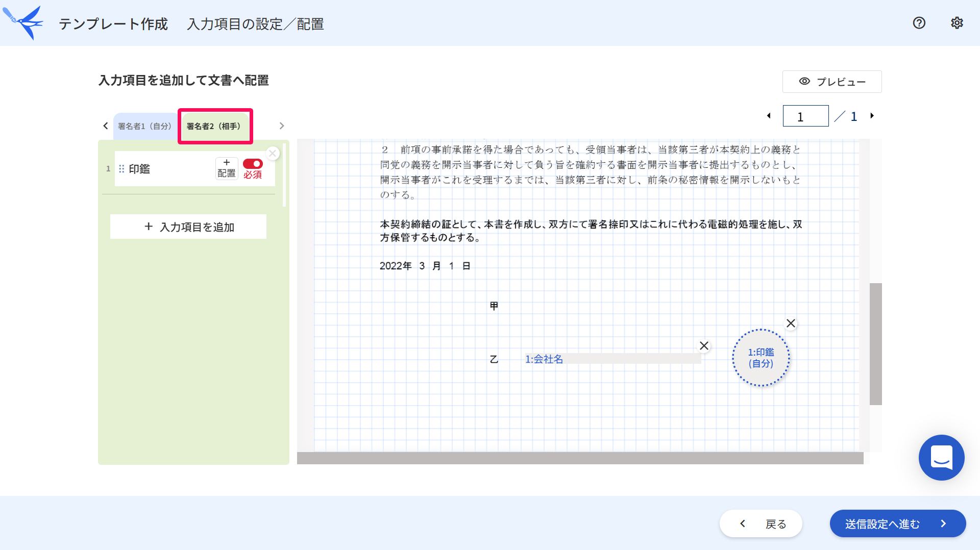The image size is (980, 550).
Task: Click the 戻る back button
Action: [761, 523]
